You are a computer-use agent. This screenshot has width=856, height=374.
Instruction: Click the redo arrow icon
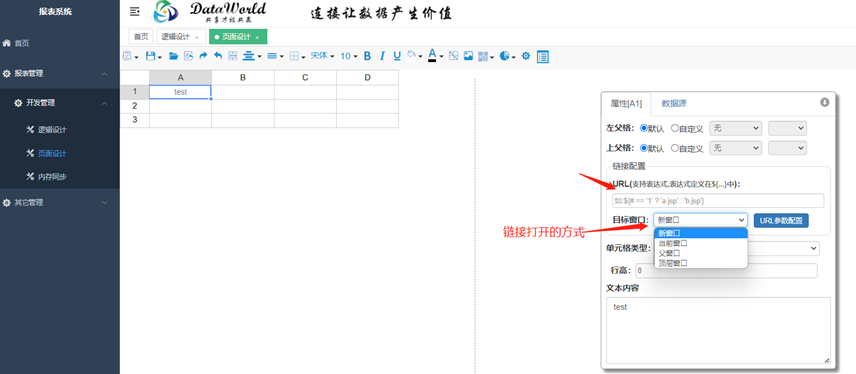pos(203,56)
